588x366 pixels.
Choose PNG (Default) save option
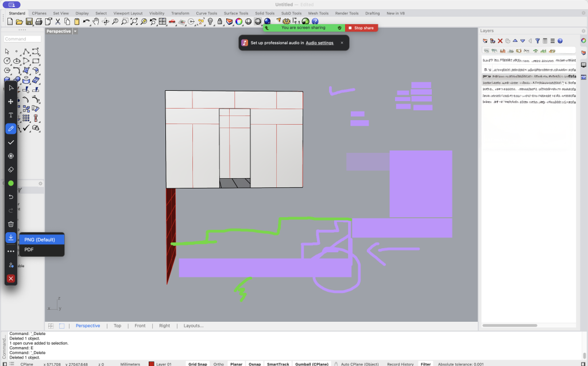40,240
